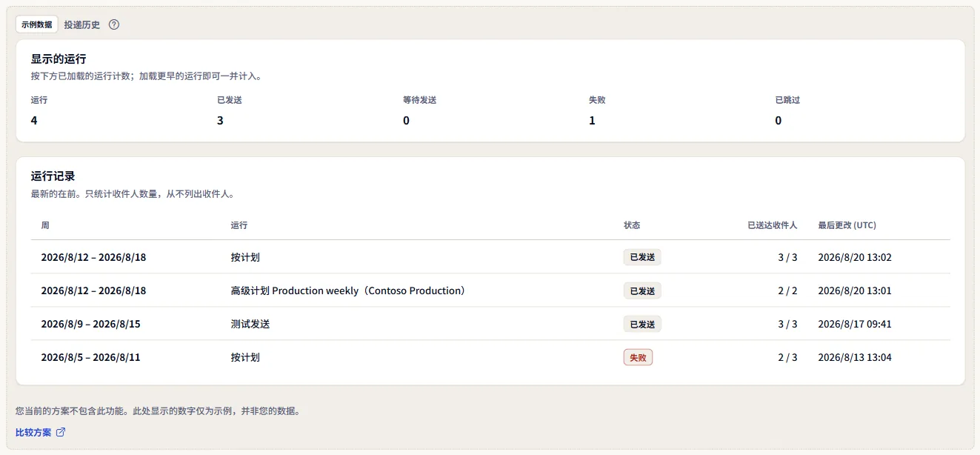This screenshot has width=980, height=455.
Task: Select the 投递历史 heading text
Action: [x=82, y=24]
